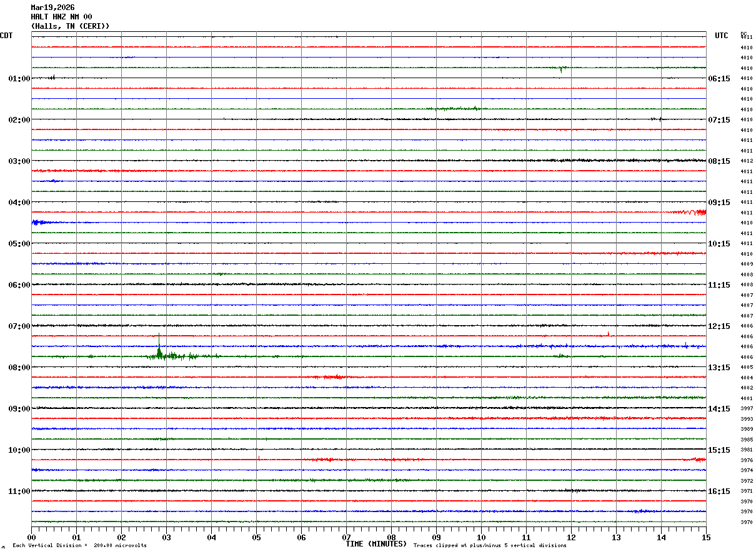This screenshot has width=756, height=554.
Task: Select the 05:00 CDT row label
Action: pyautogui.click(x=19, y=244)
